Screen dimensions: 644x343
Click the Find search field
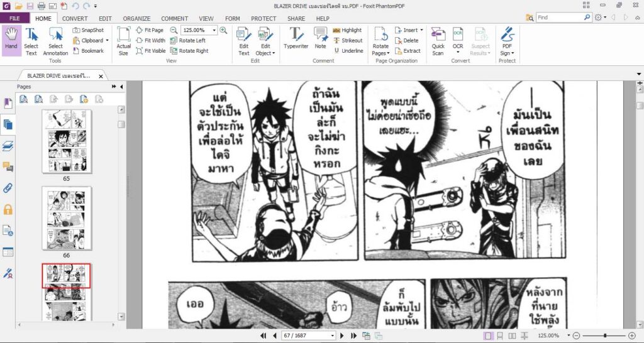[559, 18]
